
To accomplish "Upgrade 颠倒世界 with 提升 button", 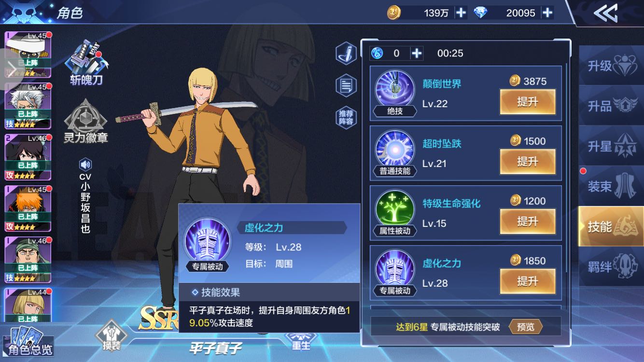I will [527, 102].
